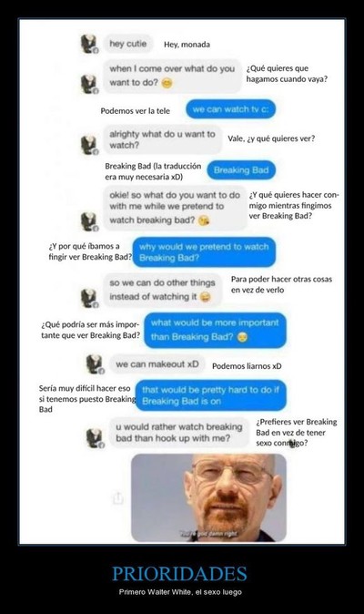This screenshot has height=614, width=364.
Task: Click avatar next to 'we can makeout xD'
Action: point(95,364)
